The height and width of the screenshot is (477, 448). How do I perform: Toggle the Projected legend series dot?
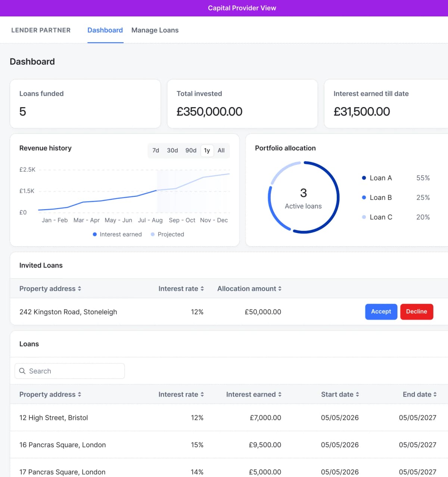pyautogui.click(x=153, y=235)
